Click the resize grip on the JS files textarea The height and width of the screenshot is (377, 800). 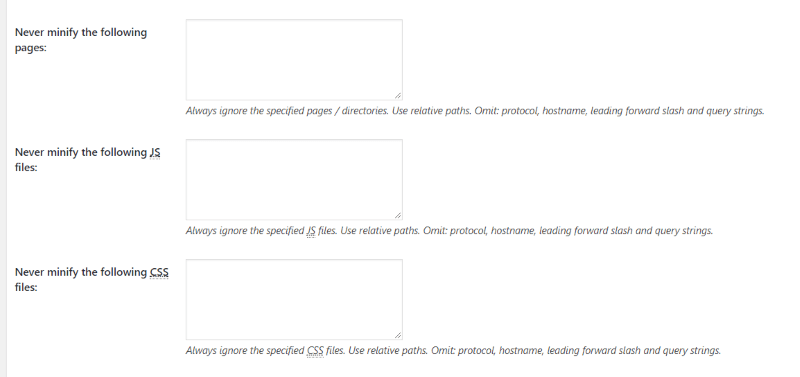pos(398,215)
